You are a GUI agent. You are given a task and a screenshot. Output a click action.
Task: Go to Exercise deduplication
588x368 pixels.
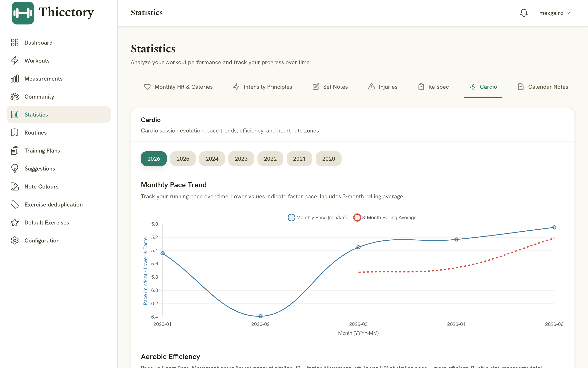(59, 204)
